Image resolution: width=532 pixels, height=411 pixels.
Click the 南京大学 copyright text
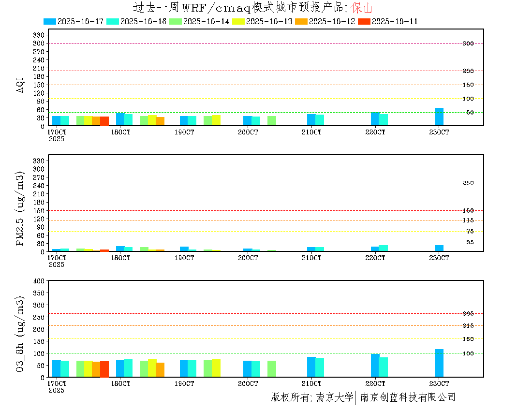[x=334, y=397]
